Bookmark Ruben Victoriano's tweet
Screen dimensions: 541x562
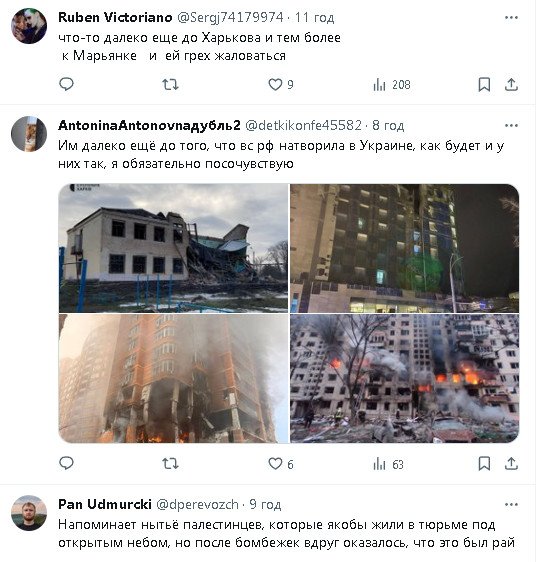click(x=484, y=85)
